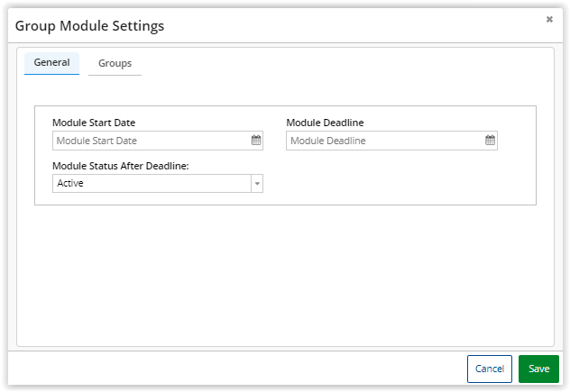Click the Group Module Settings title text
The height and width of the screenshot is (392, 570).
pos(89,26)
